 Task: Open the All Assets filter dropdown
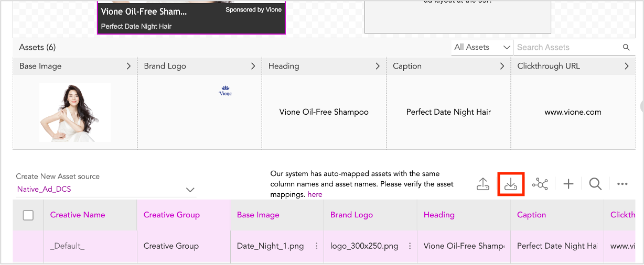tap(482, 47)
